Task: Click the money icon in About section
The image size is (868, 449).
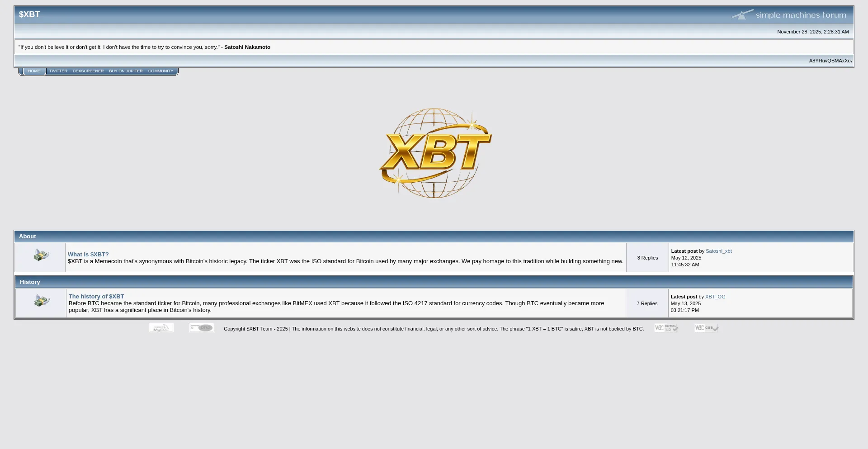Action: click(41, 255)
